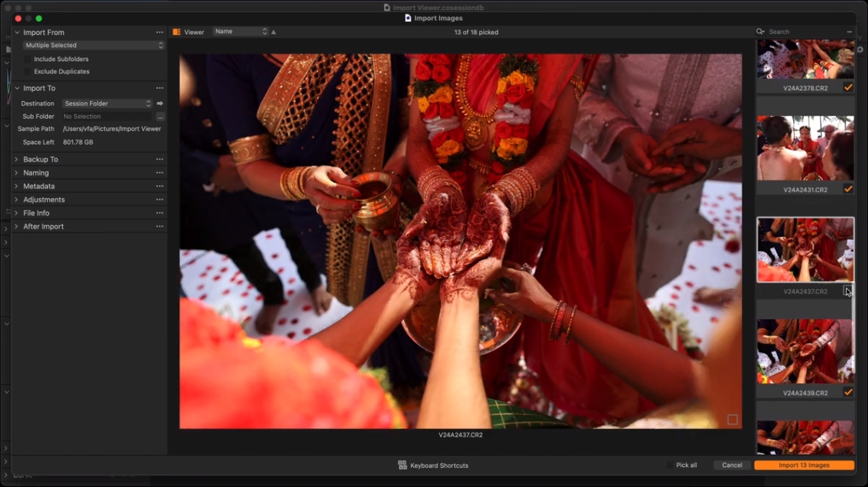Open the Import From panel options menu
This screenshot has height=487, width=868.
click(x=160, y=32)
